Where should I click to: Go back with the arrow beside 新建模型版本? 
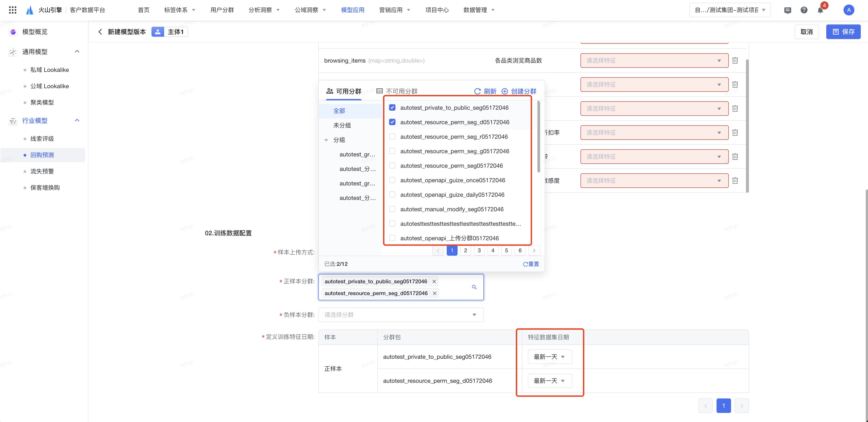point(100,32)
